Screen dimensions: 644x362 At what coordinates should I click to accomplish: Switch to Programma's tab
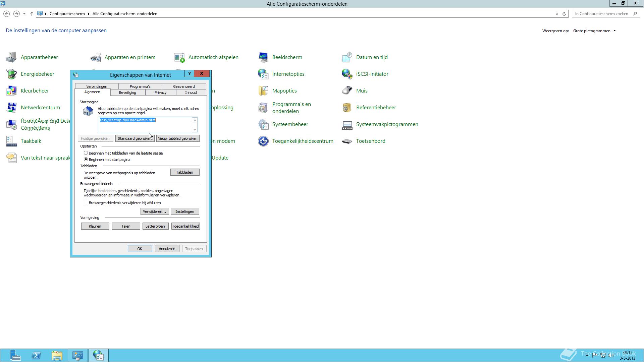point(140,86)
